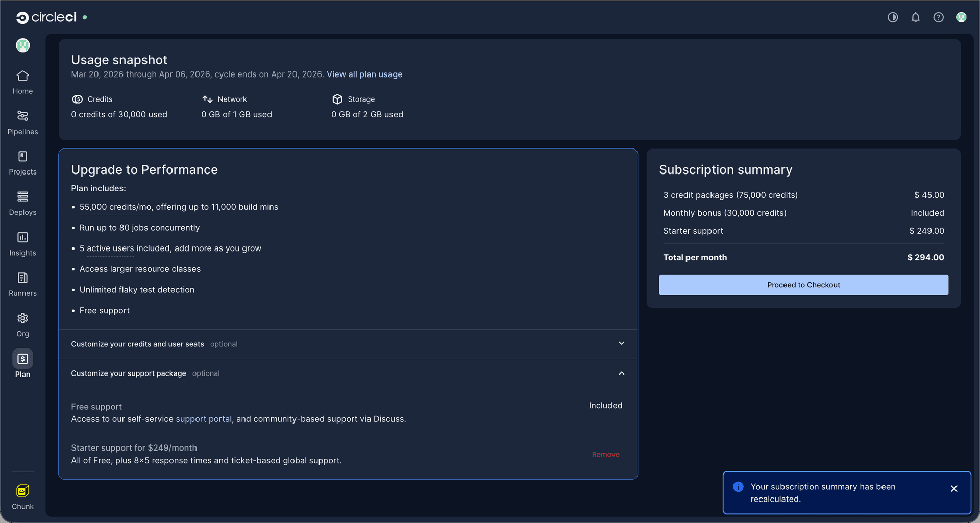
Task: Follow the support portal link
Action: (x=204, y=419)
